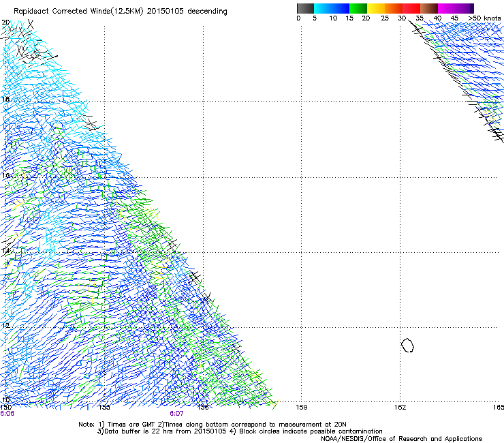The image size is (504, 443).
Task: Select the magenta 40-45 knots color segment
Action: click(x=447, y=8)
